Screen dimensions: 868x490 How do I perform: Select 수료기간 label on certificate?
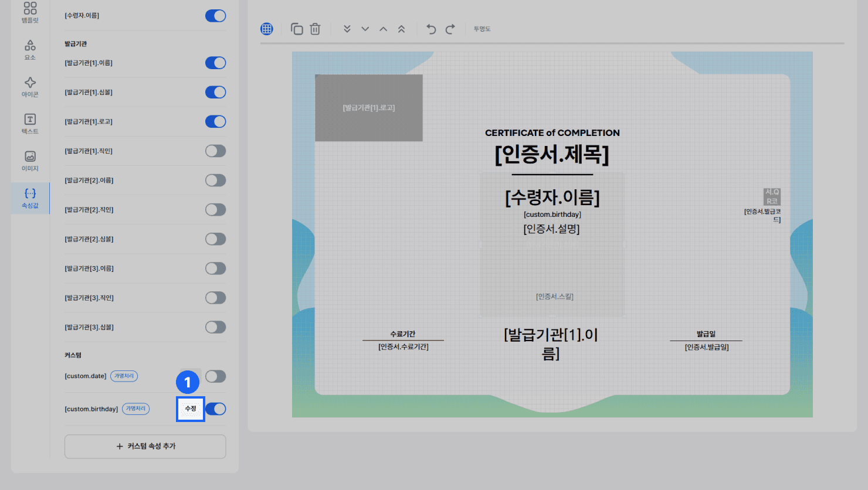coord(403,334)
